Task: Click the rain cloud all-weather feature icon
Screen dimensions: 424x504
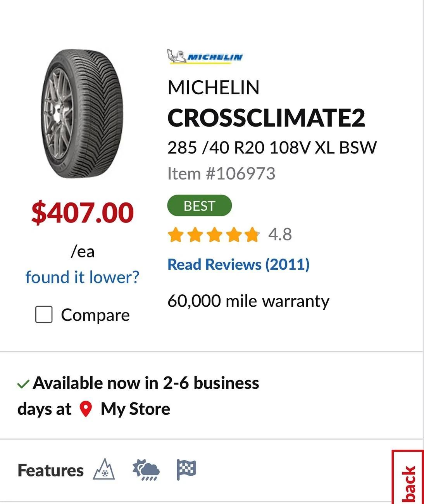Action: (x=146, y=470)
